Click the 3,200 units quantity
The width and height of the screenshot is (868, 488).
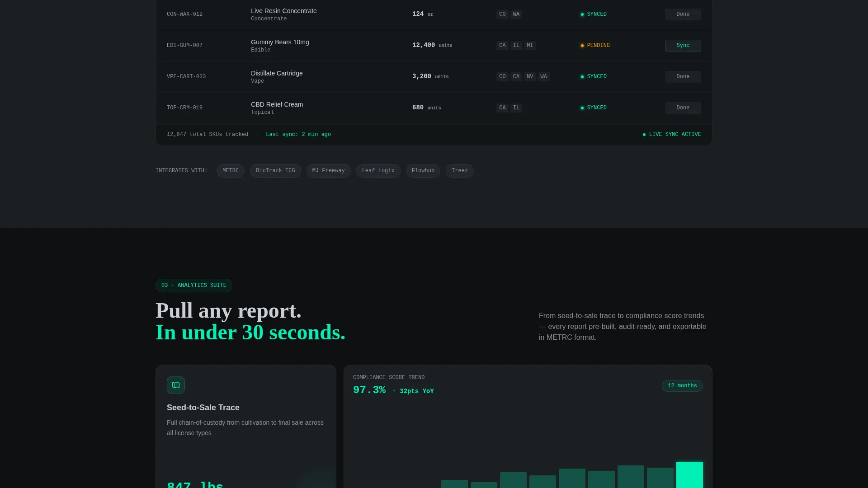point(430,76)
